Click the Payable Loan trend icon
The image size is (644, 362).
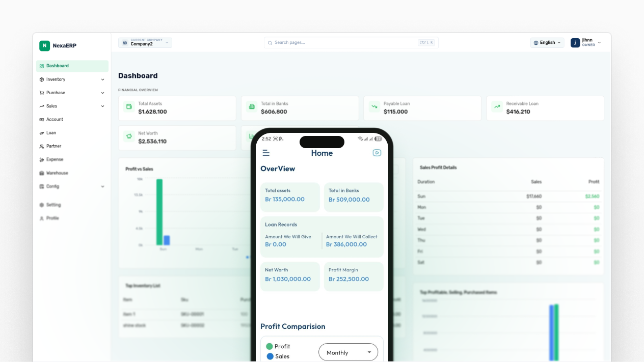(374, 106)
